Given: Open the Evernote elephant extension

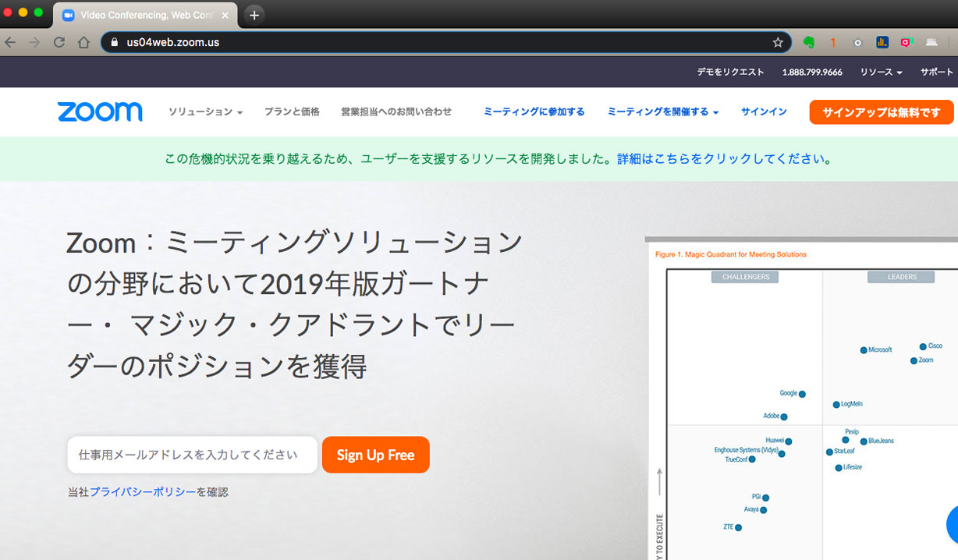Looking at the screenshot, I should coord(809,42).
